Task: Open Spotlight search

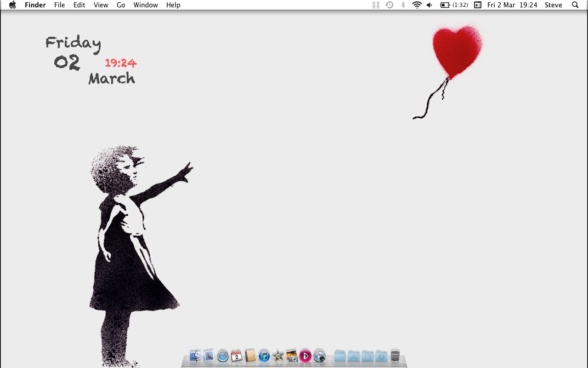Action: [x=575, y=5]
